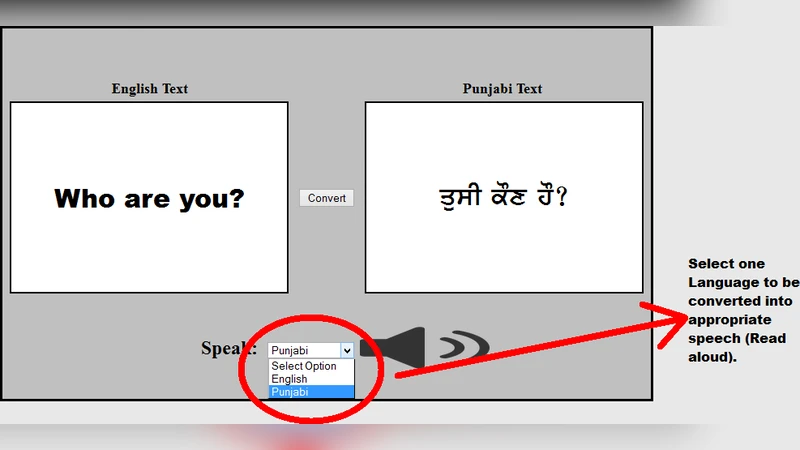The height and width of the screenshot is (450, 800).
Task: Click the Convert button
Action: [x=326, y=198]
